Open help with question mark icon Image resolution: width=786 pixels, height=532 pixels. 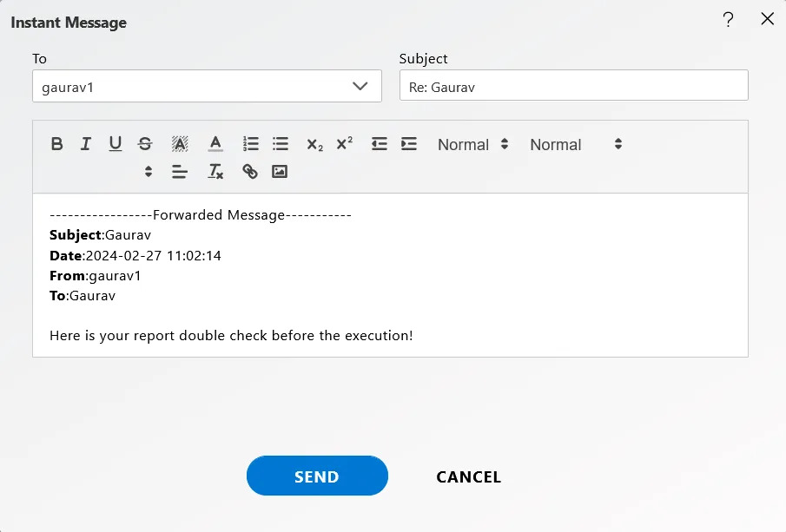[x=729, y=20]
